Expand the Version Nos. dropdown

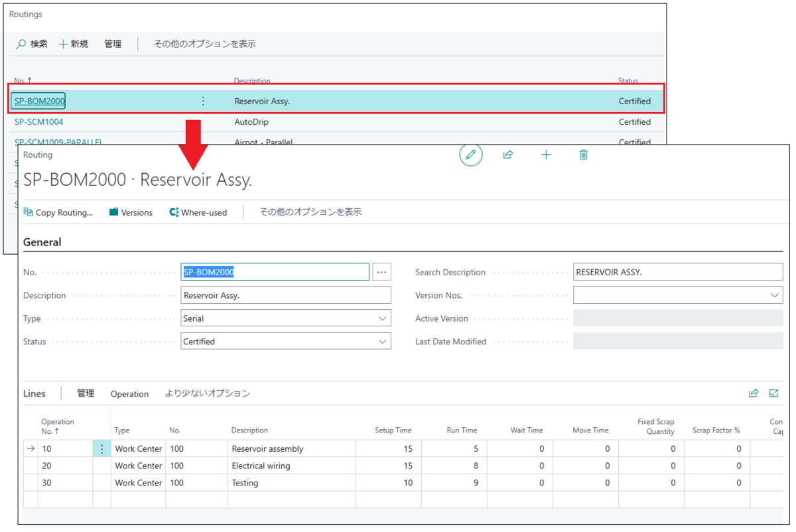[773, 295]
